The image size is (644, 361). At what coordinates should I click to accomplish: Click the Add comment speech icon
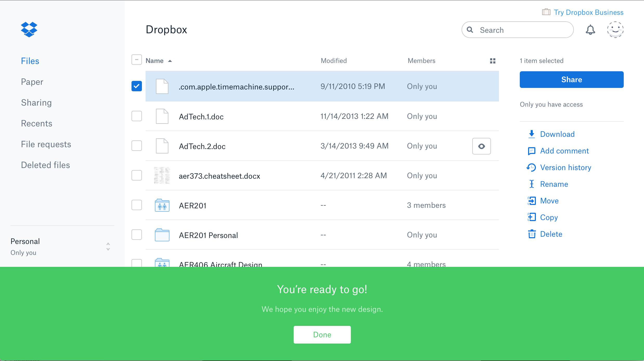tap(531, 151)
